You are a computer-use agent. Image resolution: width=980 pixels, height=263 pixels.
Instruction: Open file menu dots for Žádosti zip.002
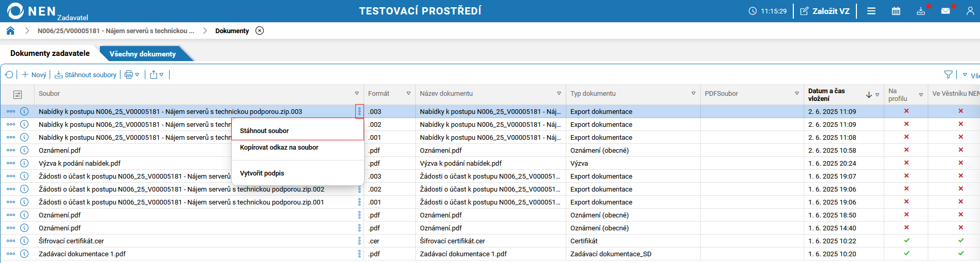pyautogui.click(x=359, y=189)
